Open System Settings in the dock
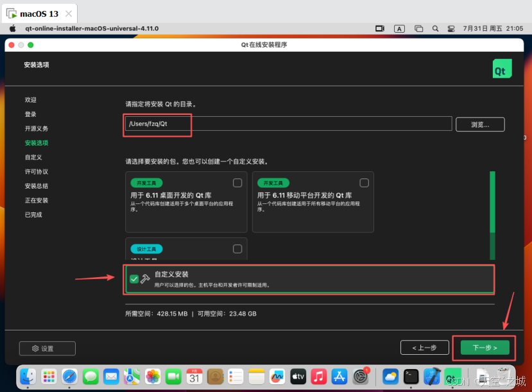This screenshot has height=392, width=532. [x=360, y=377]
